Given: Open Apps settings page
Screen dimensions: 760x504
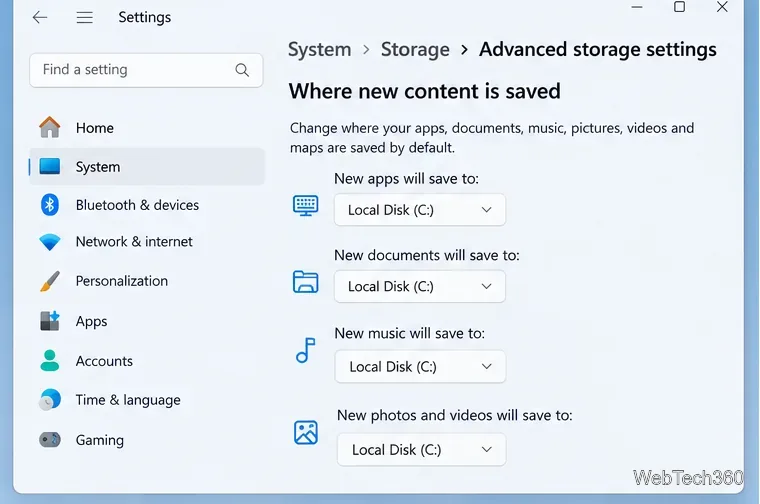Looking at the screenshot, I should [x=146, y=321].
